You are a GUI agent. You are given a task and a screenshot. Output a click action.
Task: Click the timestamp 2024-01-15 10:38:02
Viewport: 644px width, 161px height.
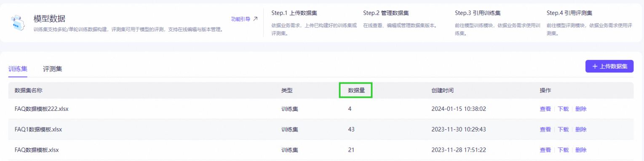click(459, 109)
